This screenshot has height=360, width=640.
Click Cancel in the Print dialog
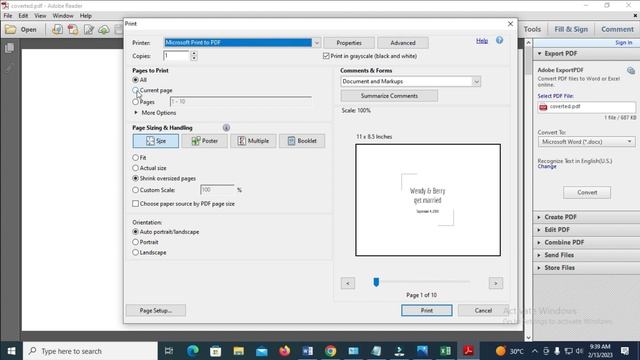483,311
